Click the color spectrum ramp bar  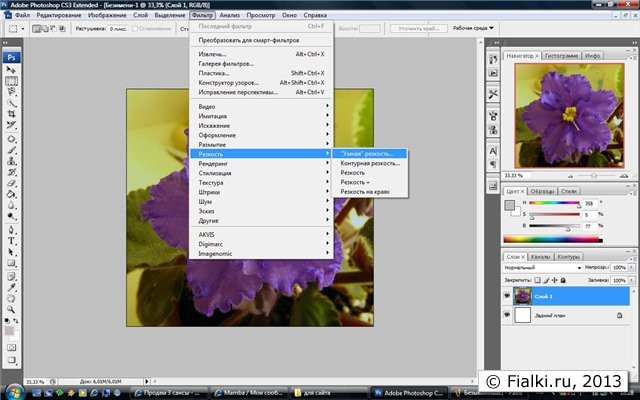553,240
